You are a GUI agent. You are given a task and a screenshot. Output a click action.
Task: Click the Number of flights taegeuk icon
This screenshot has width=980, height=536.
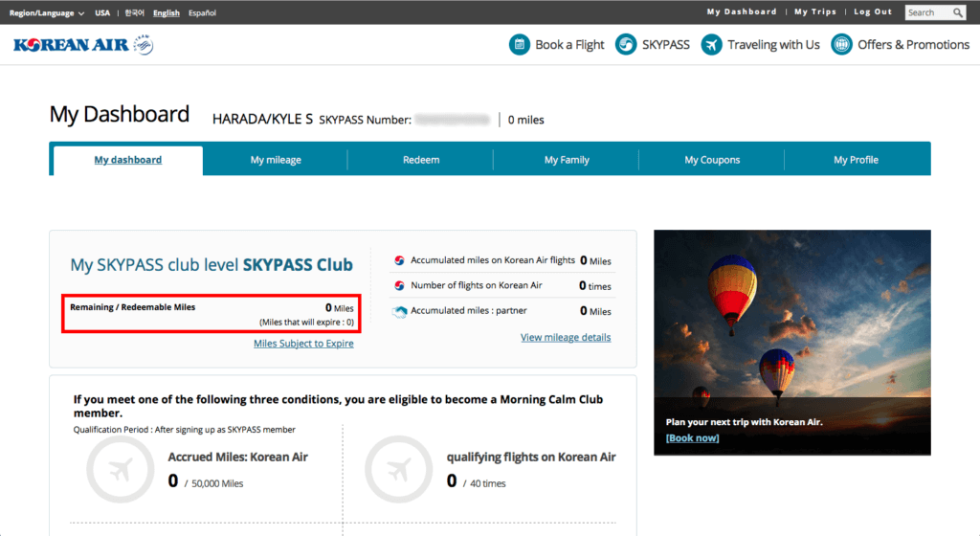(399, 285)
